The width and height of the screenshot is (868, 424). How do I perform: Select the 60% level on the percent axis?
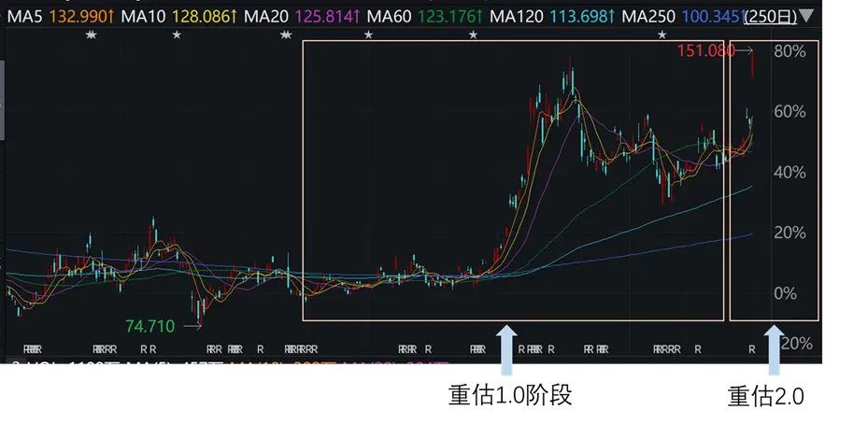pos(790,112)
